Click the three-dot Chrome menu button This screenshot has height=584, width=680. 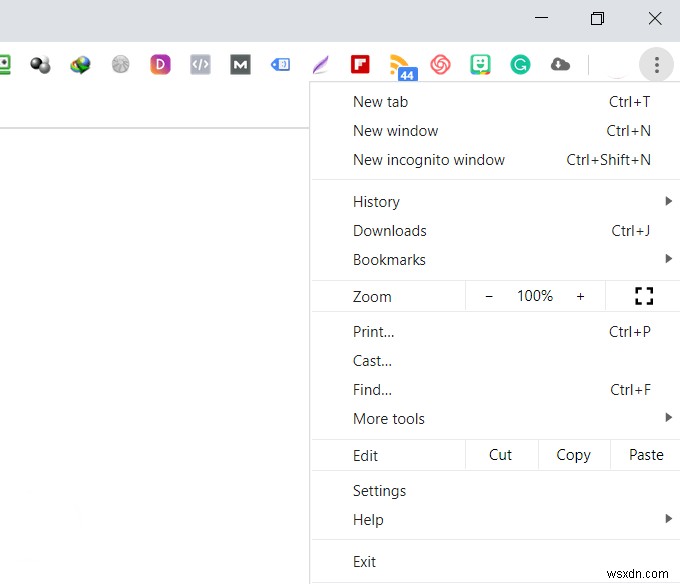pos(656,65)
